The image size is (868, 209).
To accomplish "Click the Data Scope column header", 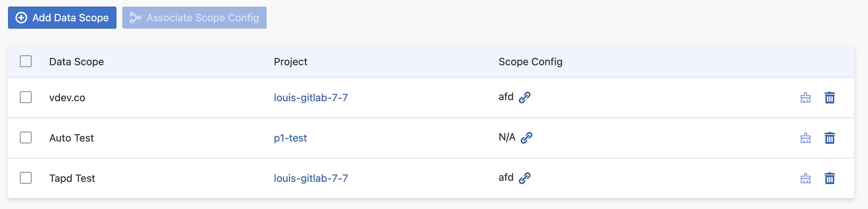I will (x=76, y=62).
